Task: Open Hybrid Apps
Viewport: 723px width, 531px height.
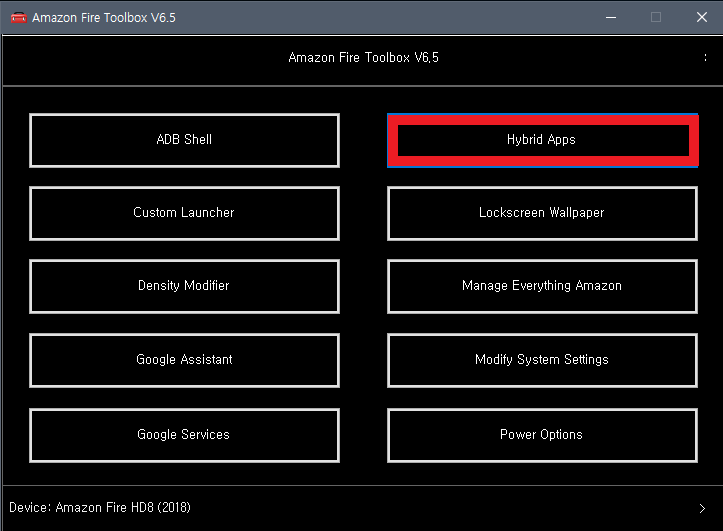Action: click(x=543, y=140)
